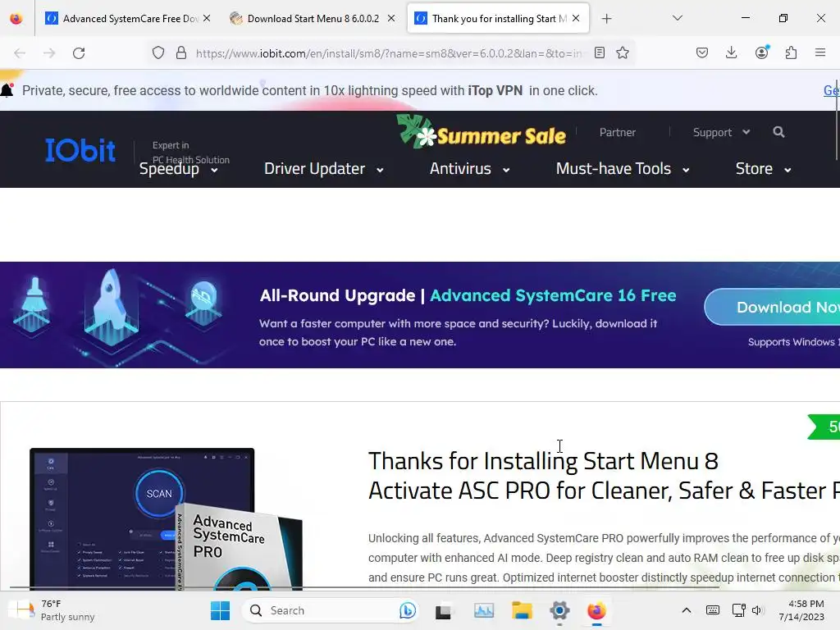Click the IObit site search magnifier
The height and width of the screenshot is (630, 840).
778,132
